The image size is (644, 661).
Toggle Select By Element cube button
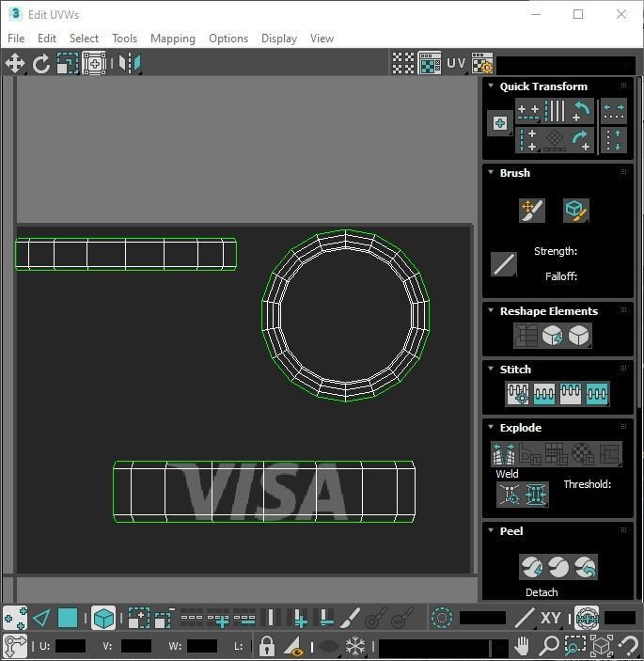(x=103, y=619)
